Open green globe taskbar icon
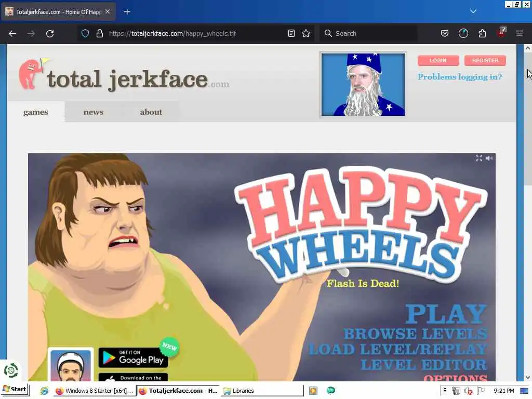 coord(331,391)
